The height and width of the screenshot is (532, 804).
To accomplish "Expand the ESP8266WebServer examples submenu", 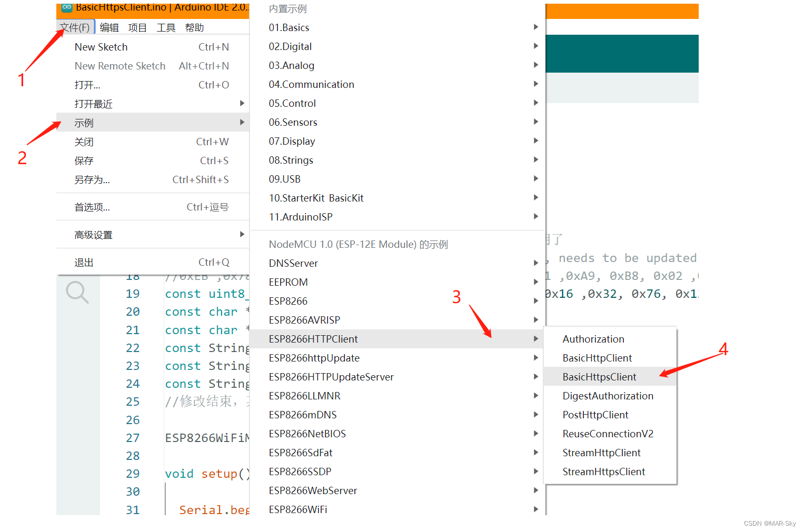I will click(313, 490).
